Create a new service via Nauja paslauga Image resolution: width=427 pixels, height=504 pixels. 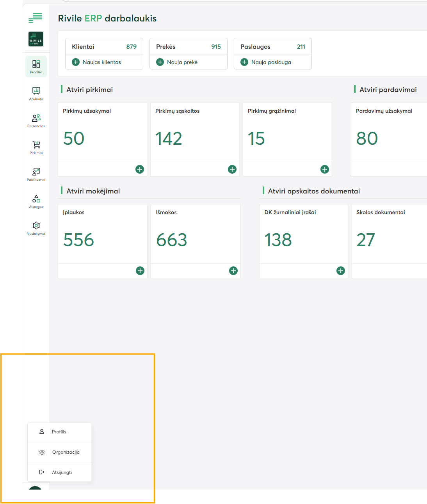pos(271,62)
